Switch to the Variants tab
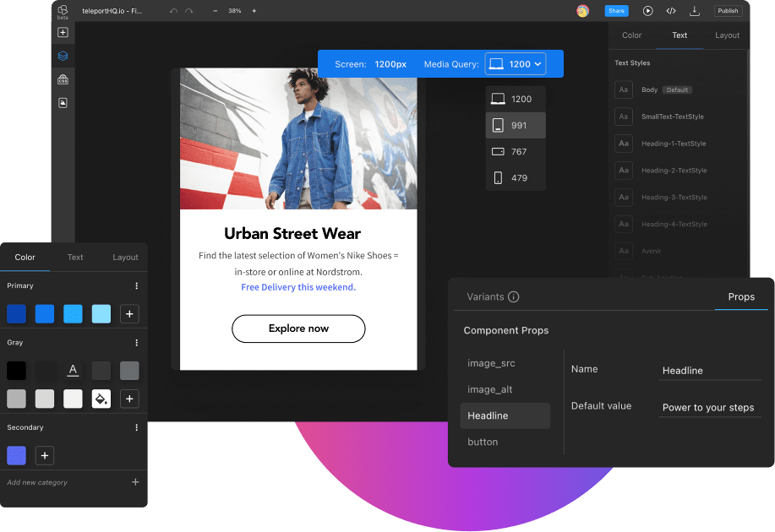The image size is (775, 532). pyautogui.click(x=486, y=296)
